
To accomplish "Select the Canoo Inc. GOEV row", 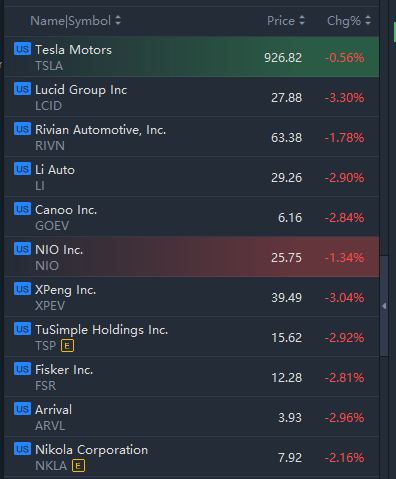I will [192, 217].
